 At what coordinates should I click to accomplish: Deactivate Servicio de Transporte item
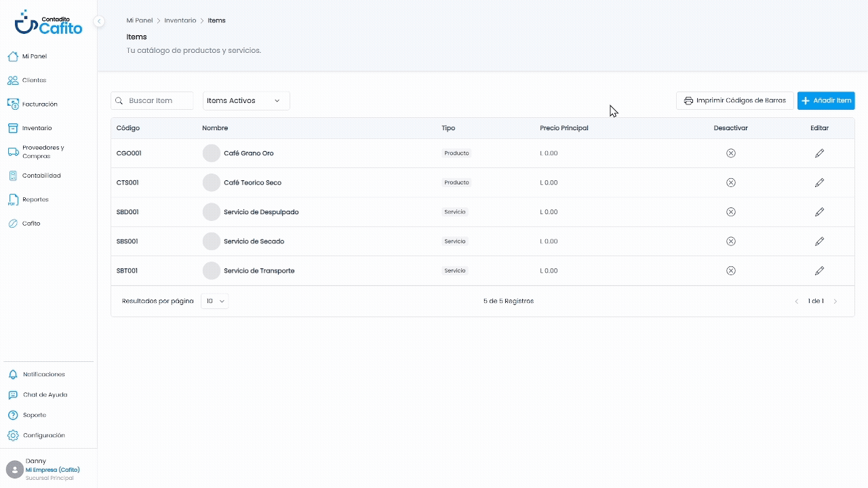(730, 270)
